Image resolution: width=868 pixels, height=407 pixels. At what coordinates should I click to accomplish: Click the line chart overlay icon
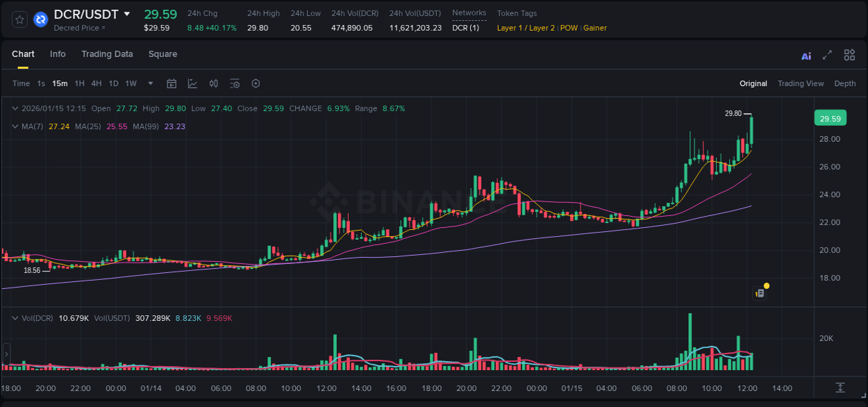click(x=191, y=83)
